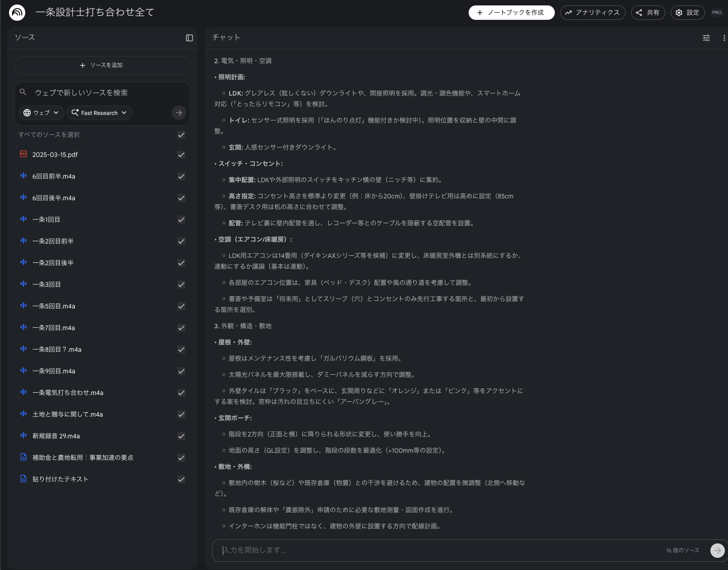Screen dimensions: 728x570
Task: Click the 共有 share button
Action: pos(648,13)
